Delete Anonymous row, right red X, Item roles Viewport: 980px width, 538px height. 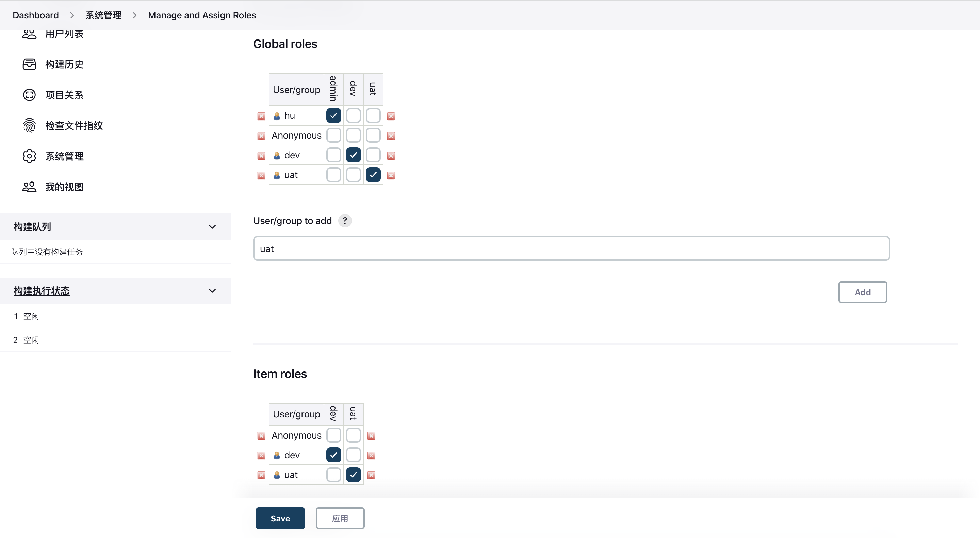click(x=372, y=436)
